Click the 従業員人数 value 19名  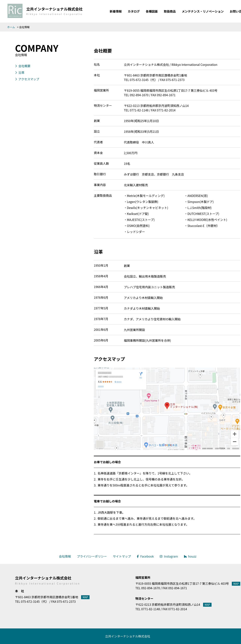pos(127,164)
